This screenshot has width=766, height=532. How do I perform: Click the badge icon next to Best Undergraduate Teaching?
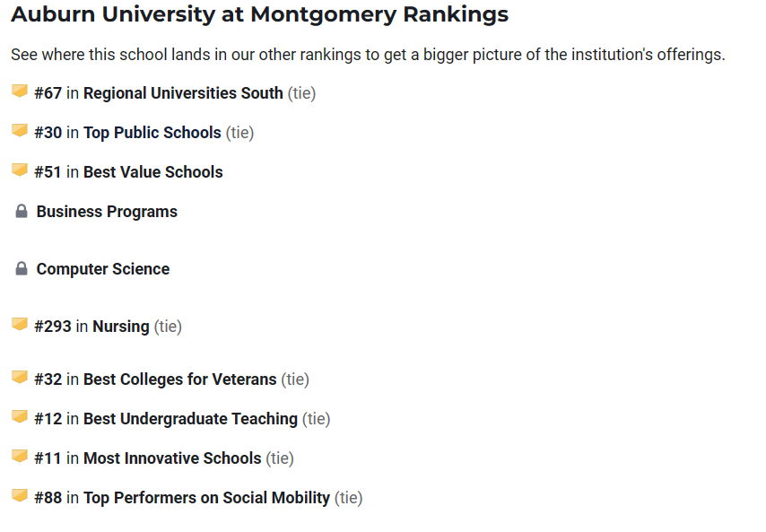(20, 417)
